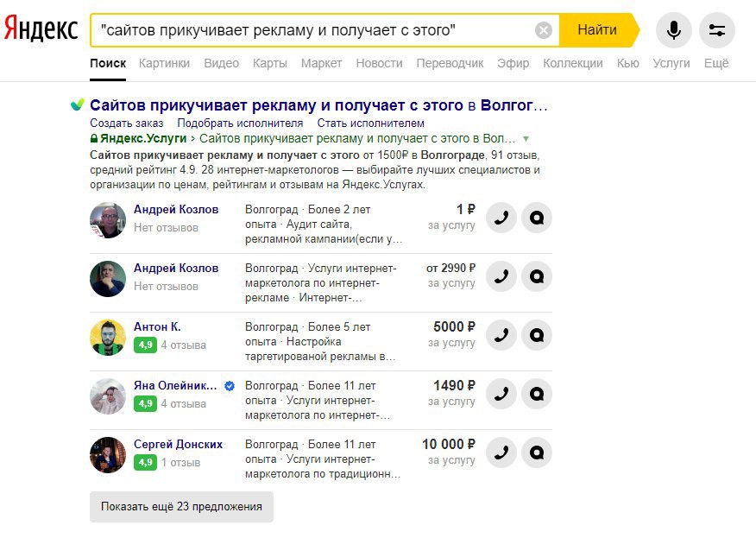The image size is (756, 538).
Task: Select the Поиск tab
Action: 108,63
